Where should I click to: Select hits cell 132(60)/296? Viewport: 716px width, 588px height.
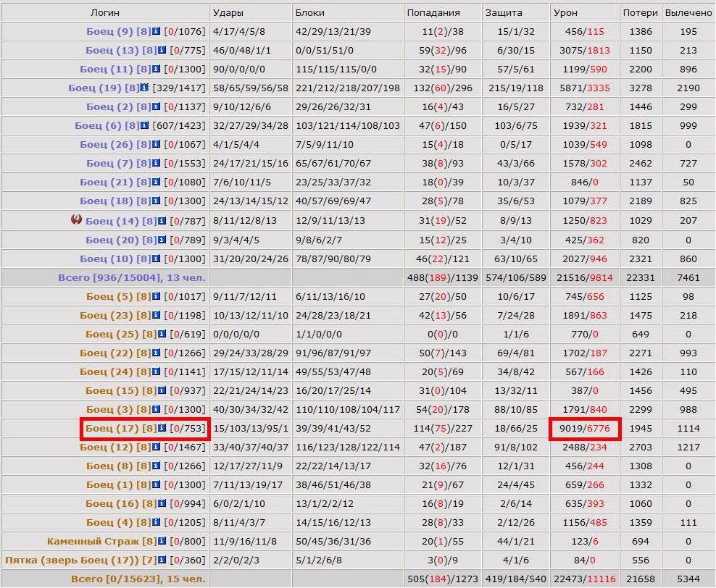point(443,88)
